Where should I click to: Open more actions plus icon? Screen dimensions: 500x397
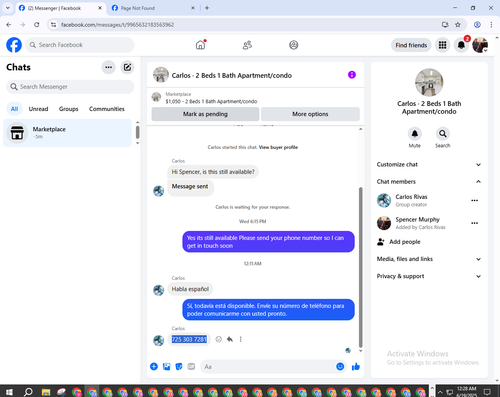coord(154,367)
